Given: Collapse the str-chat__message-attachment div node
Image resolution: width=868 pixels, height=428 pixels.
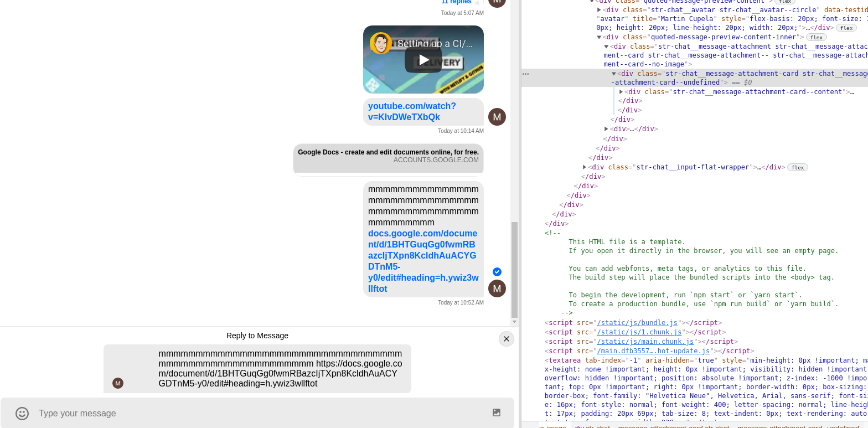Looking at the screenshot, I should pos(606,47).
